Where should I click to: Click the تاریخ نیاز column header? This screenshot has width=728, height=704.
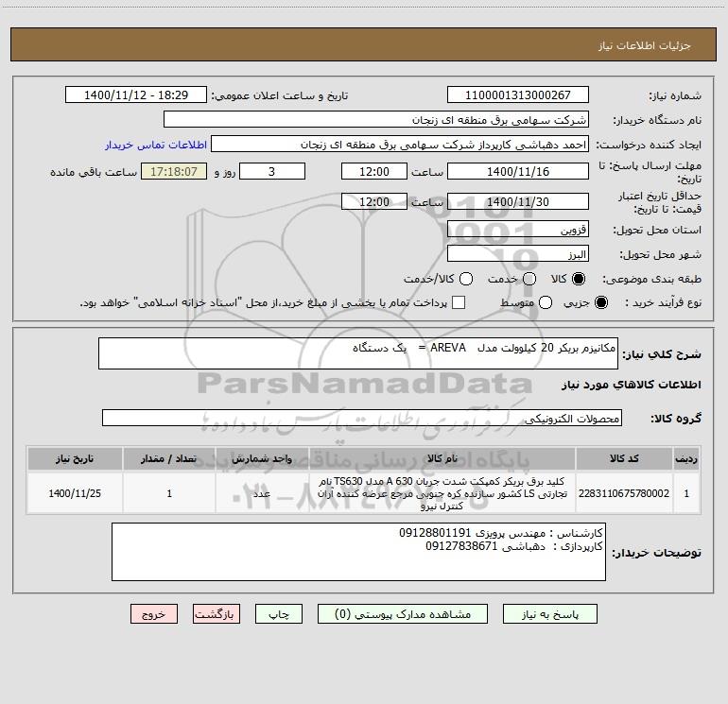pyautogui.click(x=75, y=458)
